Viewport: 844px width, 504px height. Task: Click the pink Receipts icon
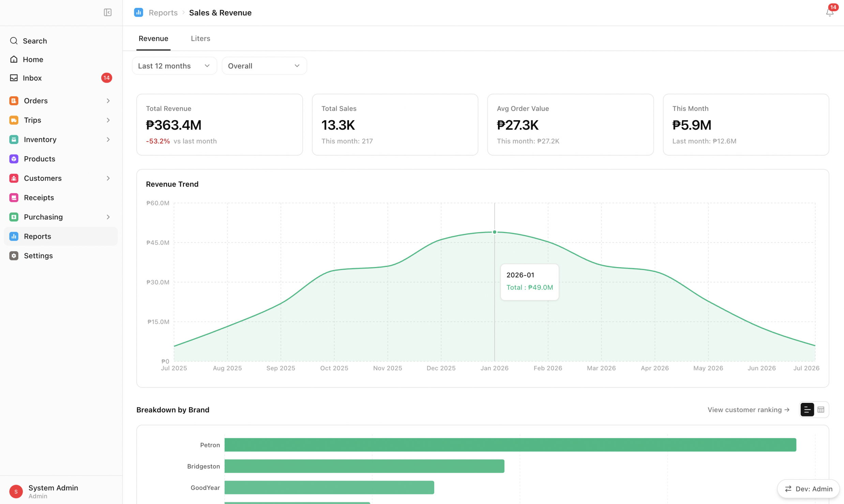click(14, 198)
